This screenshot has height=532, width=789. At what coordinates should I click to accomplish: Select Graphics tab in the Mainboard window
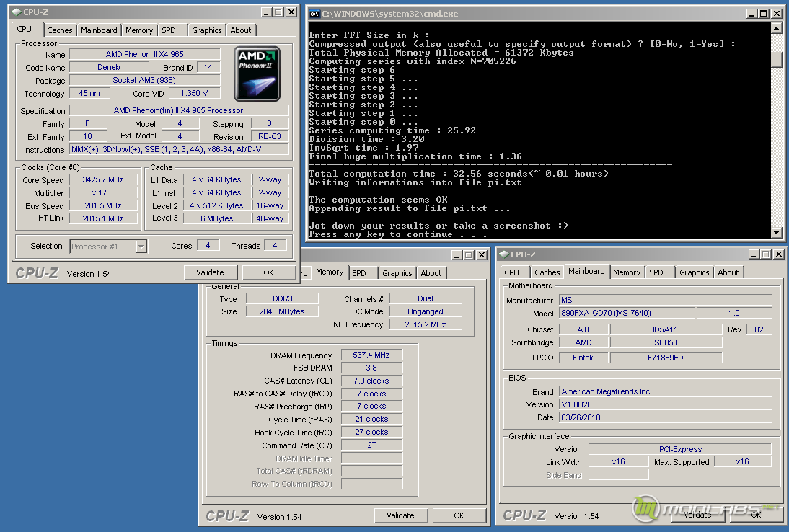click(694, 272)
